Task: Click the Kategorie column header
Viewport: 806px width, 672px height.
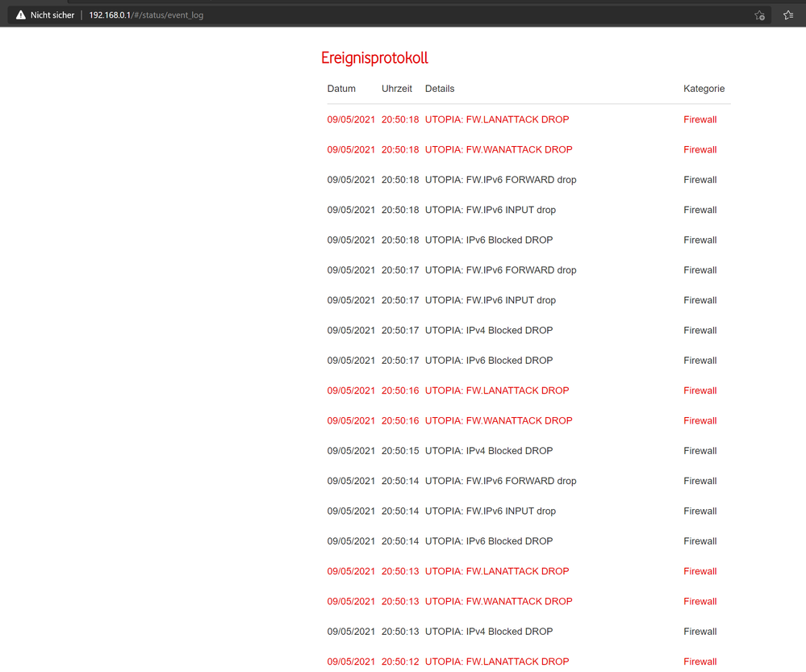Action: pos(704,89)
